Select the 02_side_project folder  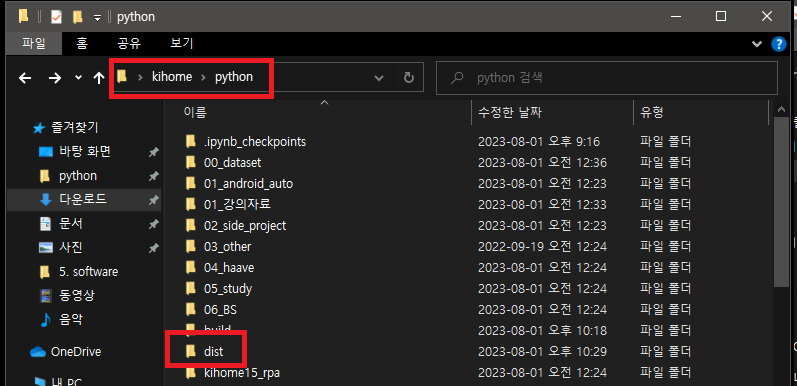(x=244, y=225)
